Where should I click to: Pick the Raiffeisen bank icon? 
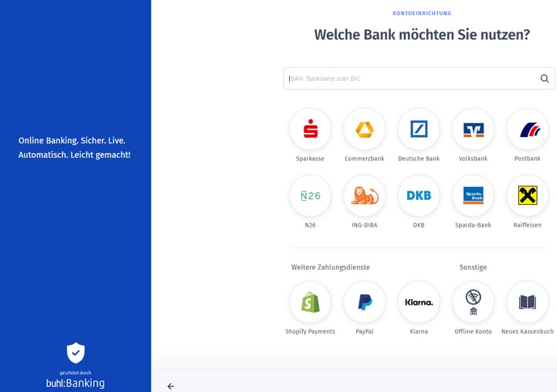[x=528, y=196]
